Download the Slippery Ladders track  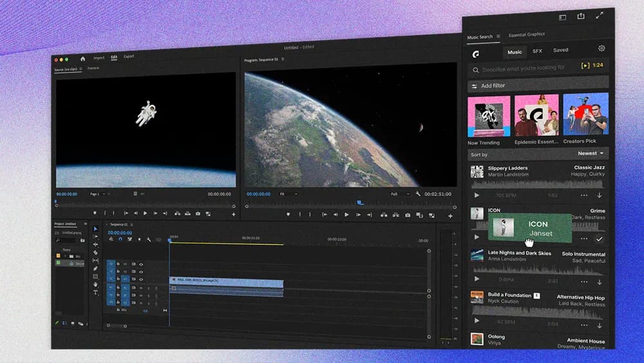[600, 195]
